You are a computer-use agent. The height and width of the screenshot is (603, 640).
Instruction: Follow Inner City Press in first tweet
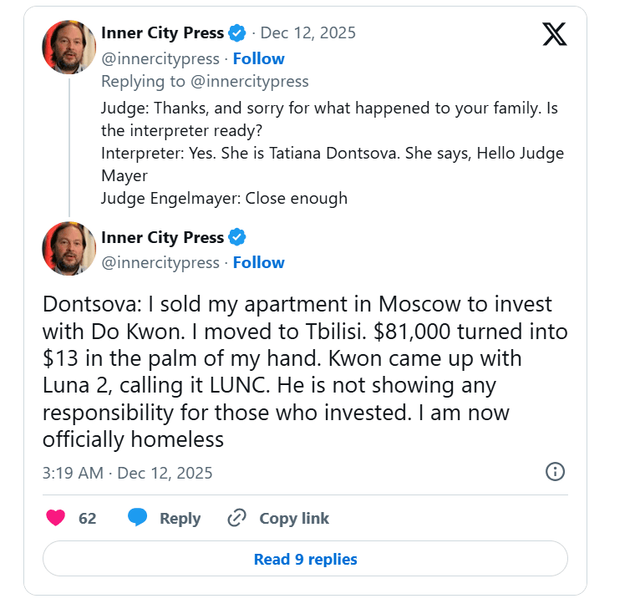[x=259, y=58]
